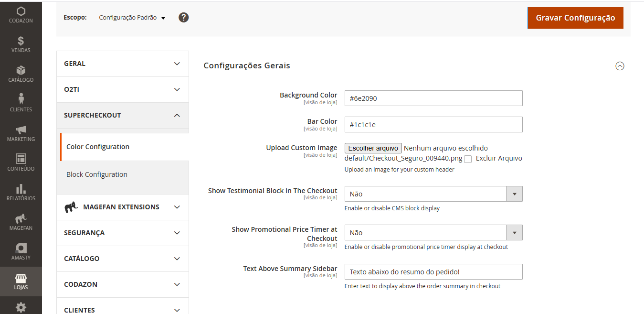The width and height of the screenshot is (644, 314).
Task: Collapse the Configurações Gerais section
Action: click(620, 66)
